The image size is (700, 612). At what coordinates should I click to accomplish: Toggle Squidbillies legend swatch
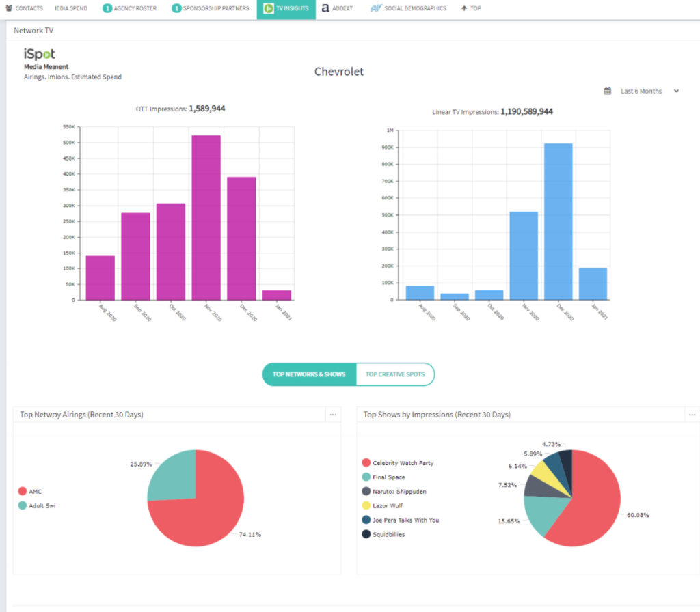pyautogui.click(x=366, y=534)
